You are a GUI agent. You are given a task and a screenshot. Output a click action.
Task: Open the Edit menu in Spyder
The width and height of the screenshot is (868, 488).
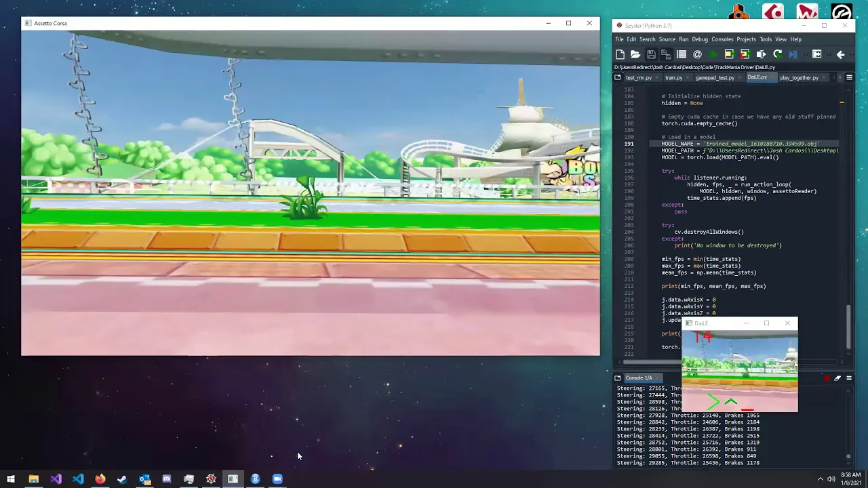point(631,39)
